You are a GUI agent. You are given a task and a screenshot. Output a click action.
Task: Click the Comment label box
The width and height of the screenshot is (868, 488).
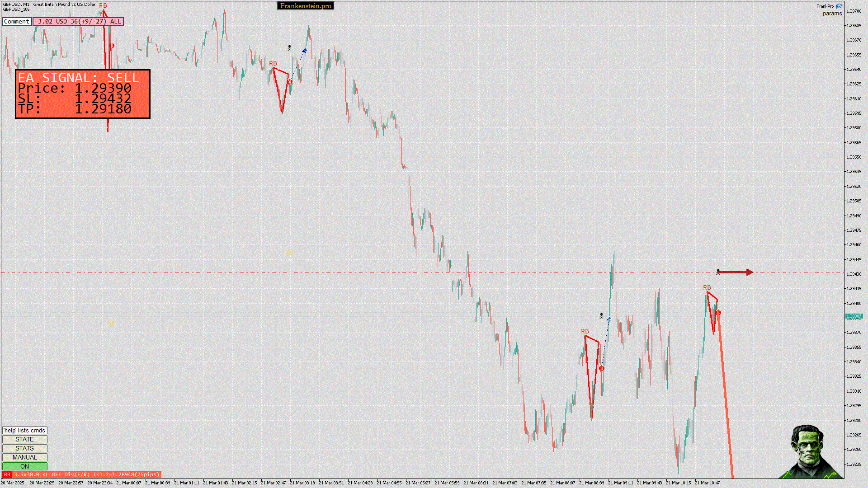[17, 21]
